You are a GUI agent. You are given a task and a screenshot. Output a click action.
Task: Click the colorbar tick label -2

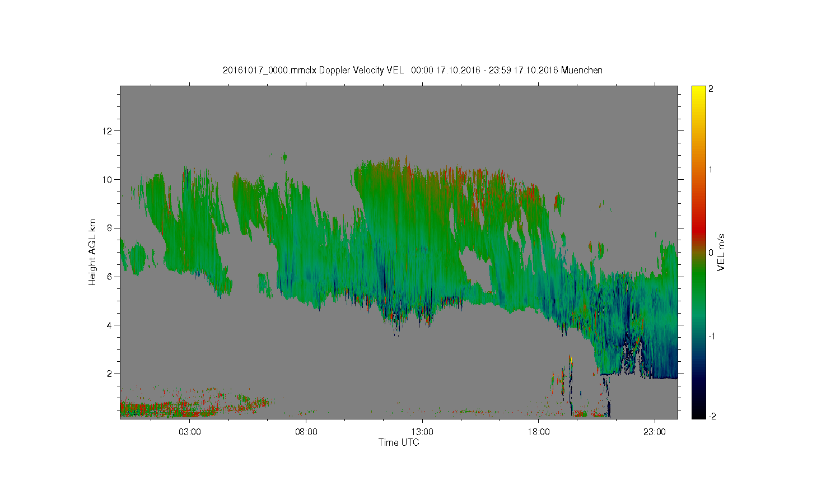coord(711,416)
